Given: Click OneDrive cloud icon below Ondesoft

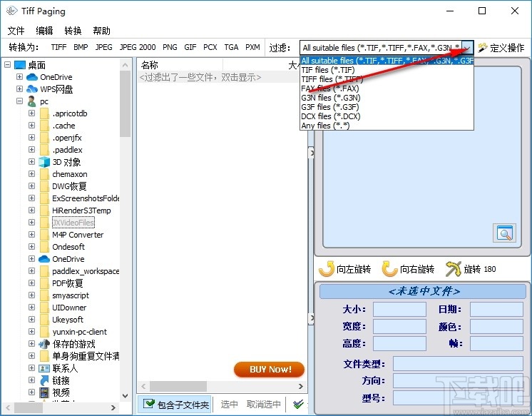Looking at the screenshot, I should (x=44, y=259).
